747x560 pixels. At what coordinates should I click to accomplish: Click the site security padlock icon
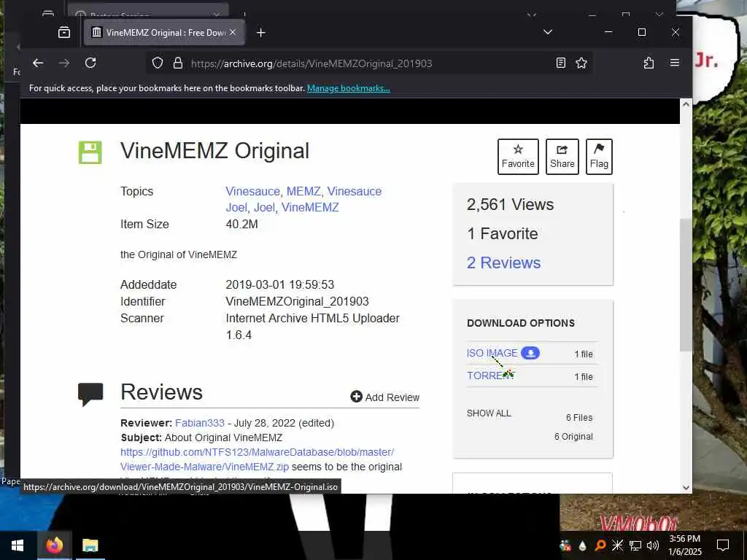(178, 63)
